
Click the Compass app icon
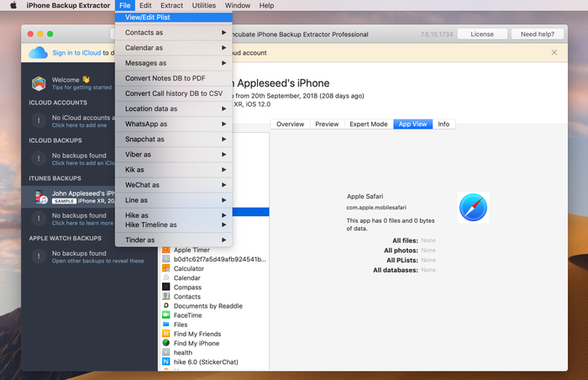tap(165, 287)
